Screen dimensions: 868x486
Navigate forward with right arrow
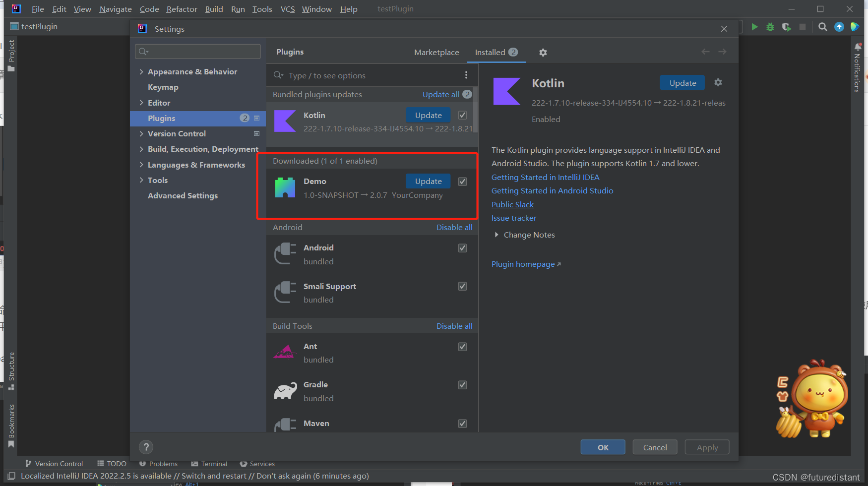(722, 52)
